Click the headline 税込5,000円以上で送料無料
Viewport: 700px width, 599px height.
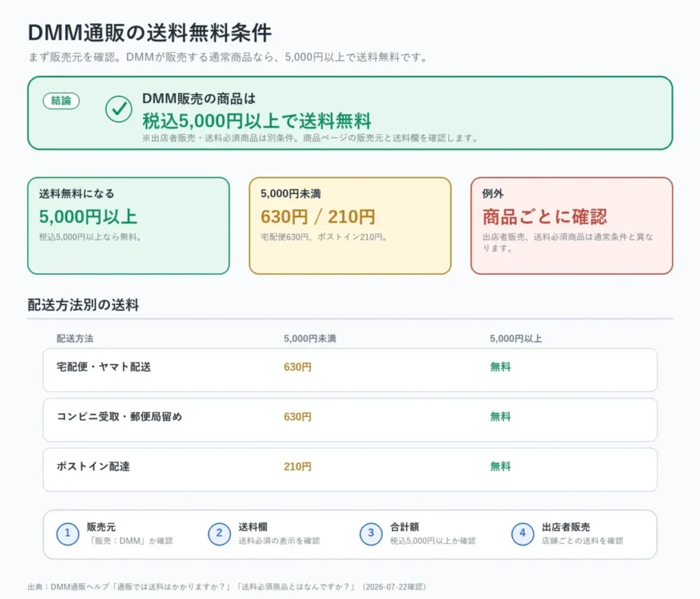tap(257, 120)
